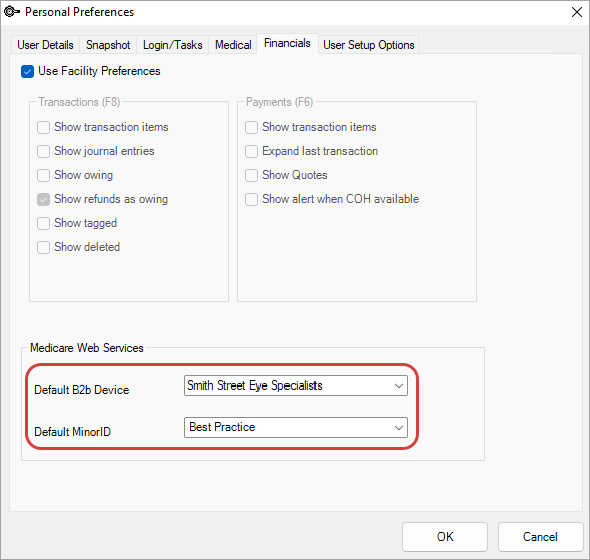Open the Snapshot tab
Image resolution: width=590 pixels, height=560 pixels.
(108, 45)
